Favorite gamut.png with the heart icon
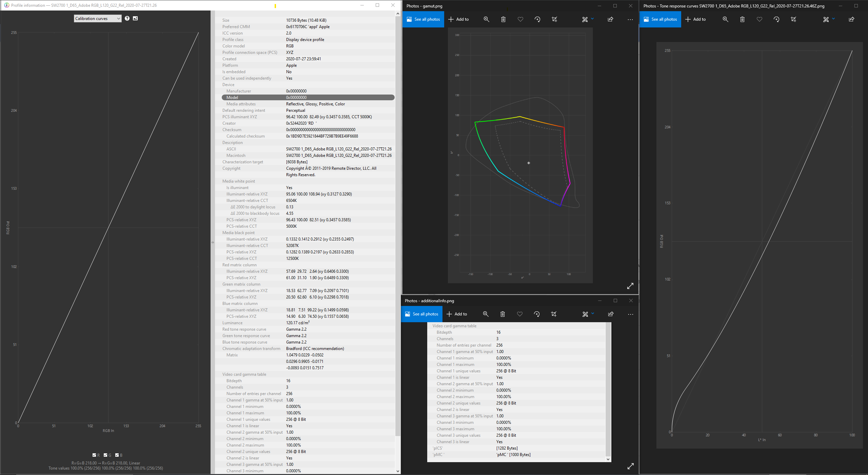 click(x=520, y=19)
